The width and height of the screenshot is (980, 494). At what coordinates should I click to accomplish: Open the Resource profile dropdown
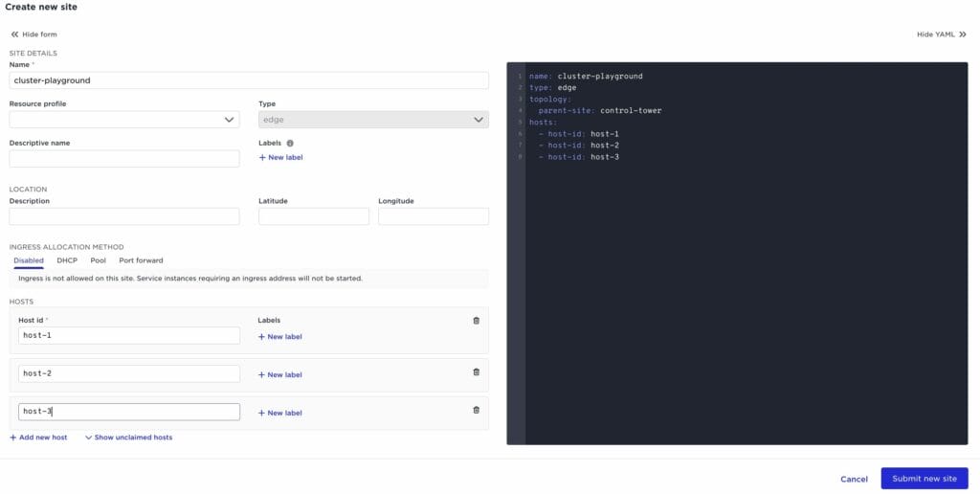click(x=124, y=120)
